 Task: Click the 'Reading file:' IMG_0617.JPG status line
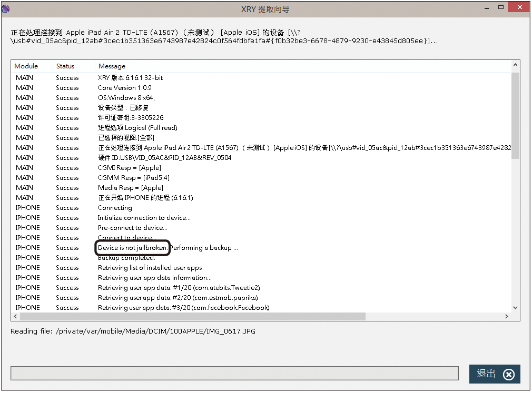click(x=133, y=331)
